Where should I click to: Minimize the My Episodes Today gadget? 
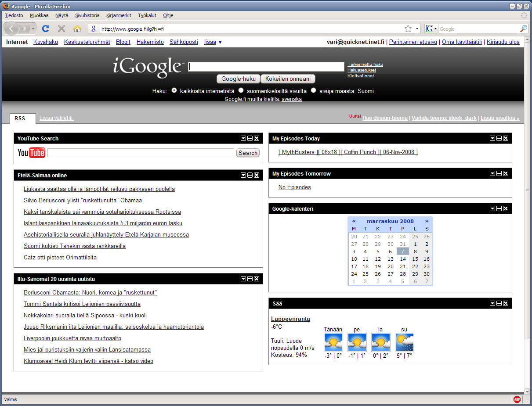(x=499, y=138)
